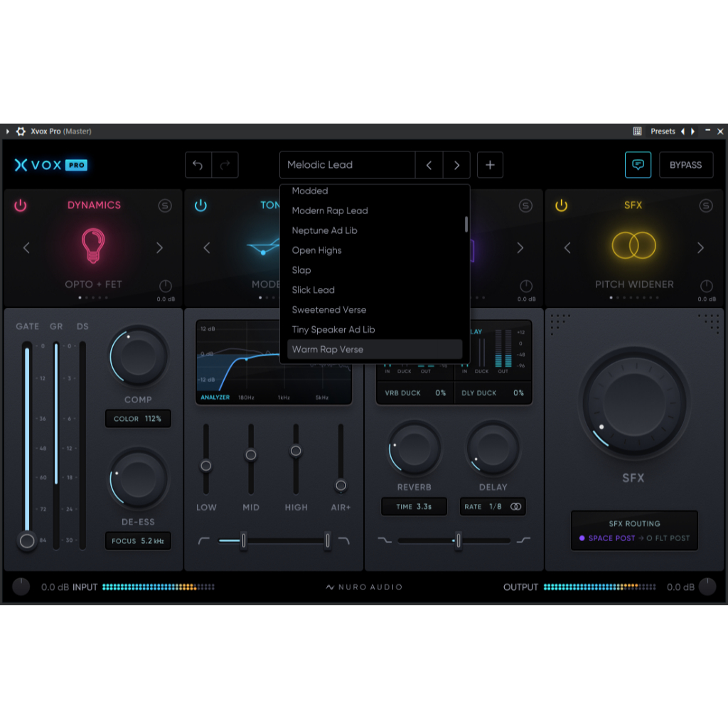This screenshot has width=728, height=728.
Task: Go to next SFX effect type arrow
Action: pyautogui.click(x=700, y=247)
